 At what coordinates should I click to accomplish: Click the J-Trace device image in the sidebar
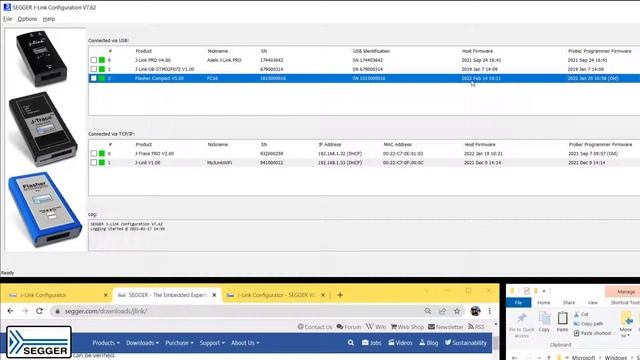click(43, 129)
